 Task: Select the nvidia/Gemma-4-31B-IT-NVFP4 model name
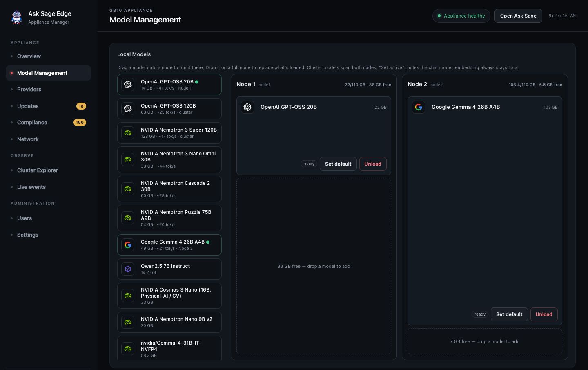pyautogui.click(x=171, y=346)
